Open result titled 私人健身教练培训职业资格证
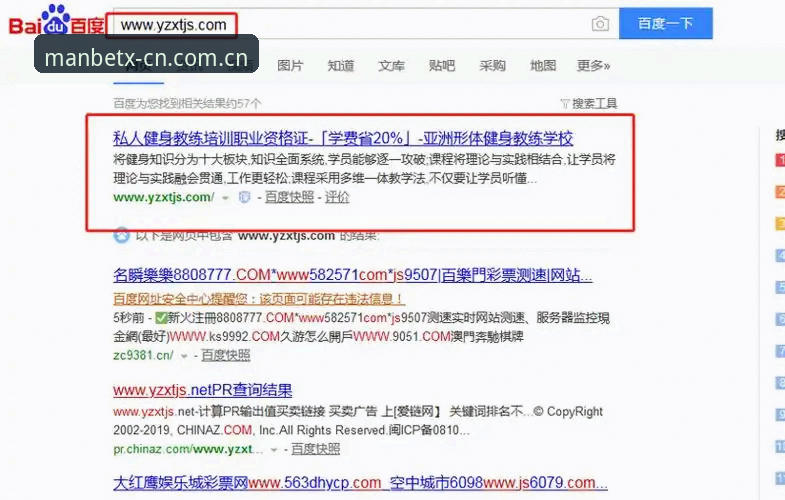The image size is (785, 500). [343, 138]
